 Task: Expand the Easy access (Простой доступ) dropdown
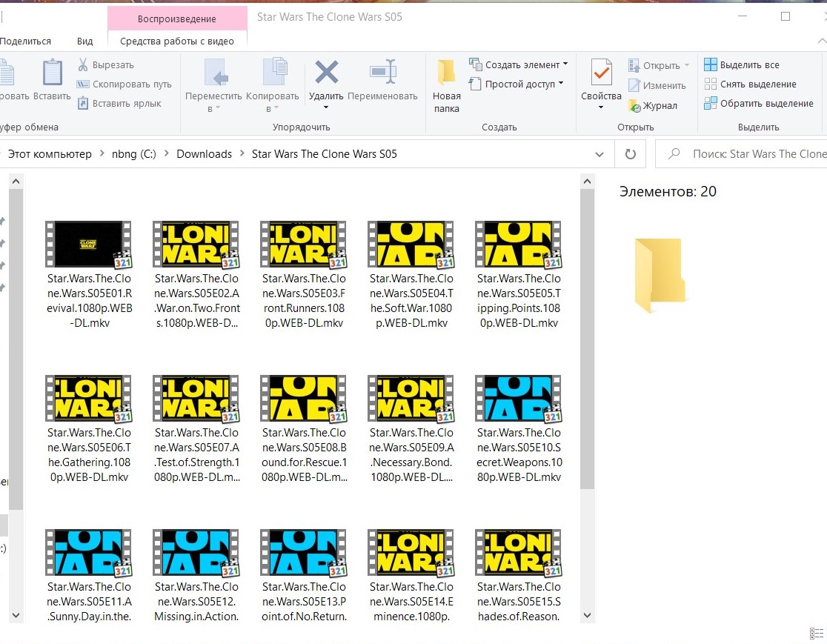pyautogui.click(x=561, y=83)
